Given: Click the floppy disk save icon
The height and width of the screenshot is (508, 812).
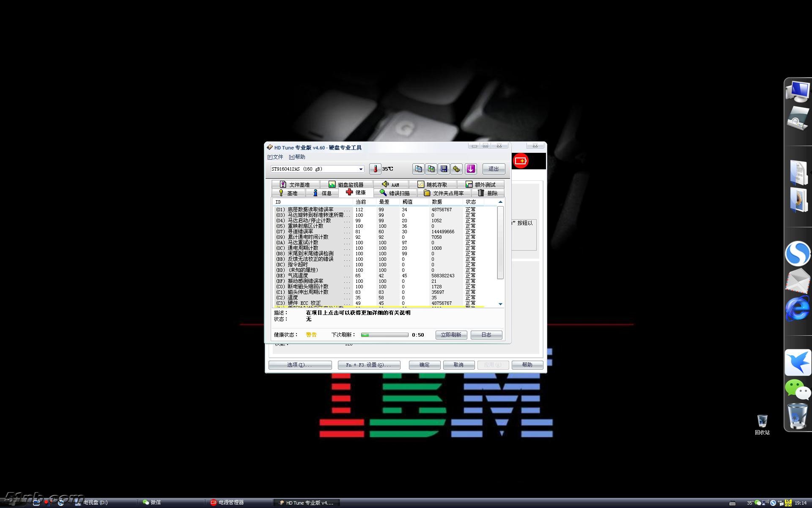Looking at the screenshot, I should pyautogui.click(x=444, y=169).
